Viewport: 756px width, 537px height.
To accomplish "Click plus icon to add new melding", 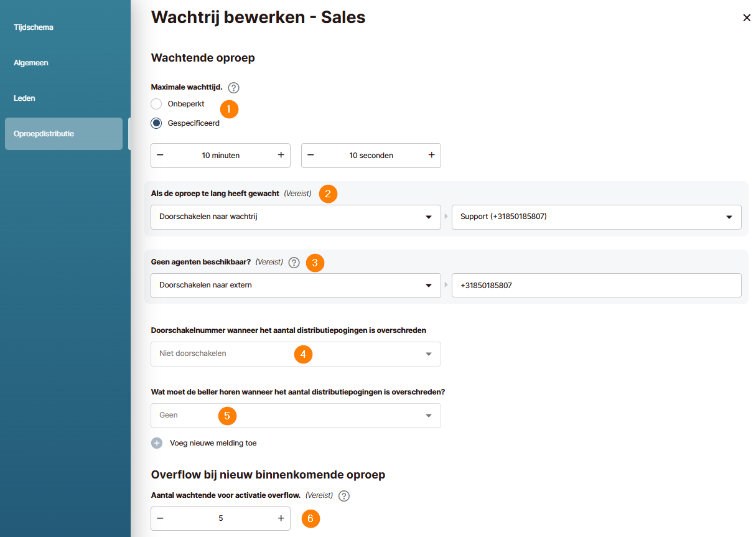I will pyautogui.click(x=157, y=443).
